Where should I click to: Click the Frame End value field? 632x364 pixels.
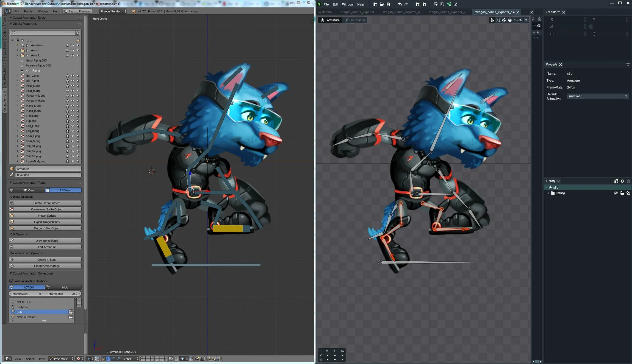click(x=63, y=294)
